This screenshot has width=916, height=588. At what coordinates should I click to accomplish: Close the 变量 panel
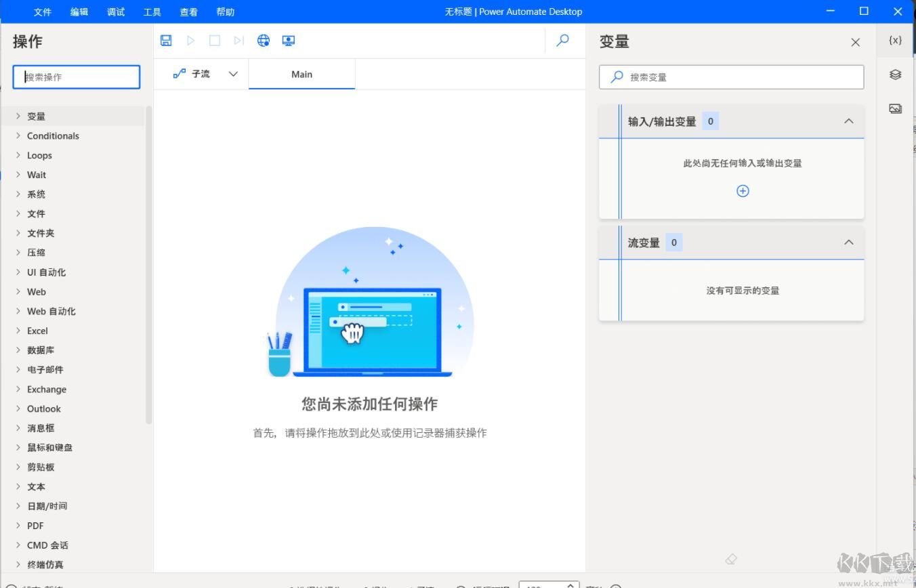pos(855,42)
